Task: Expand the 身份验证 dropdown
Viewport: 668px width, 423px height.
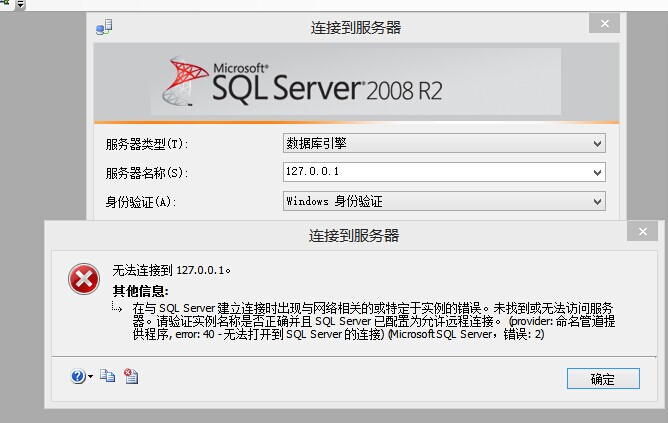Action: [597, 201]
